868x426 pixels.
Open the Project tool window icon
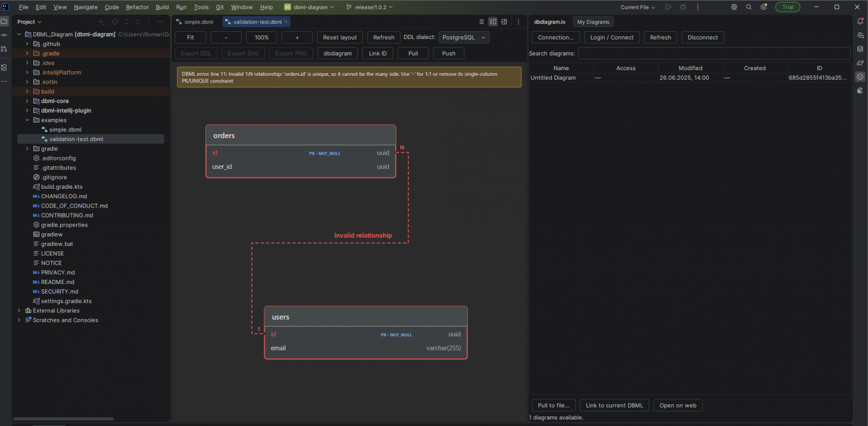coord(4,22)
